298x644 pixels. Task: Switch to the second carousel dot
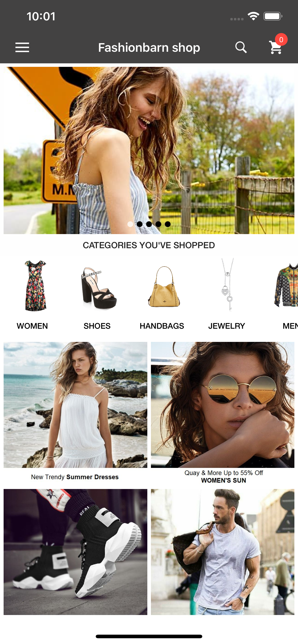140,224
